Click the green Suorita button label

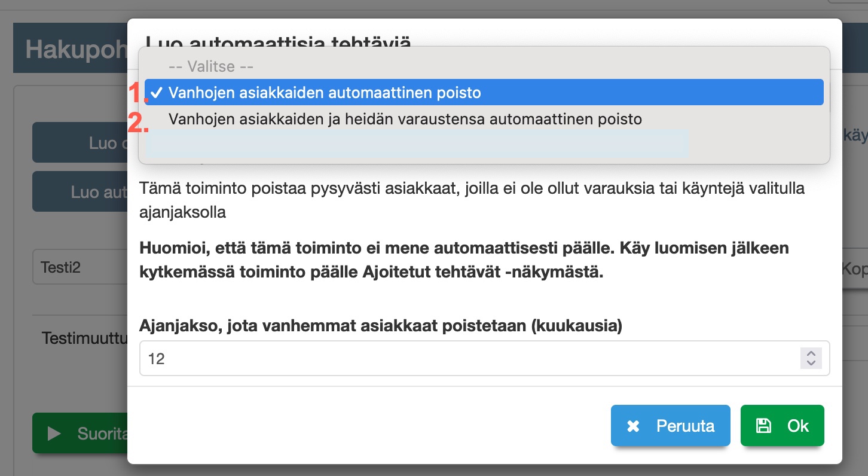(x=102, y=434)
